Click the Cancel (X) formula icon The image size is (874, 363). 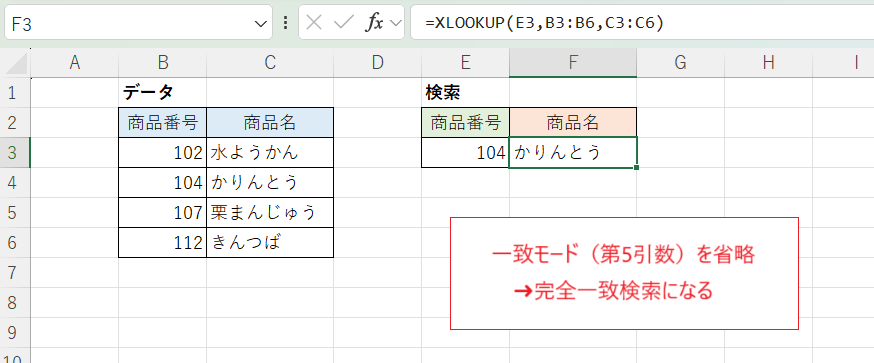point(314,23)
